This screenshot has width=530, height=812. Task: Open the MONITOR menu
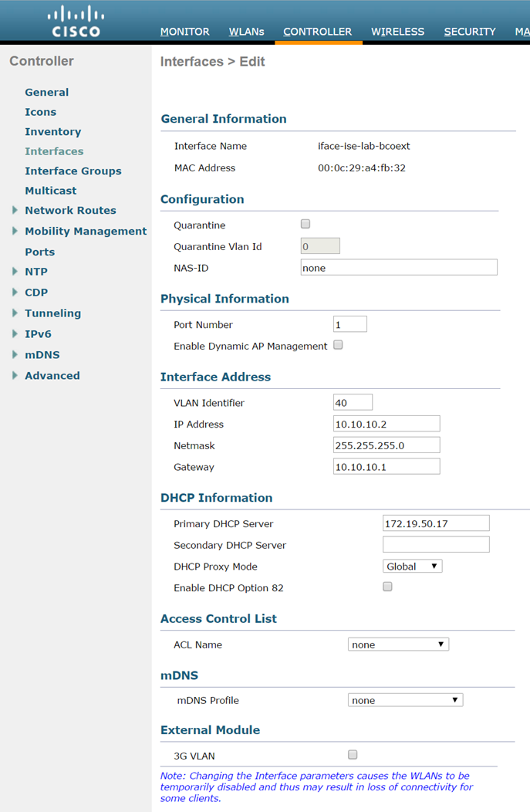pos(185,32)
